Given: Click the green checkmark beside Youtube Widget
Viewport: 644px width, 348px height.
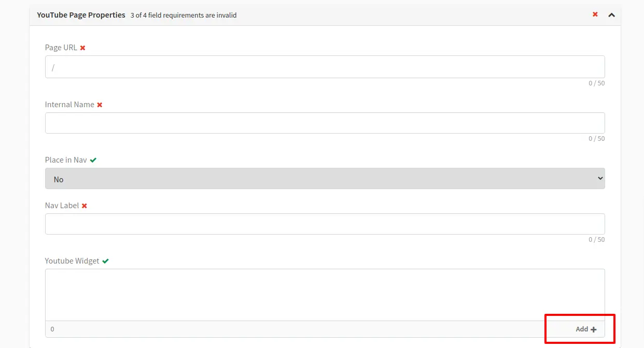Looking at the screenshot, I should point(105,261).
